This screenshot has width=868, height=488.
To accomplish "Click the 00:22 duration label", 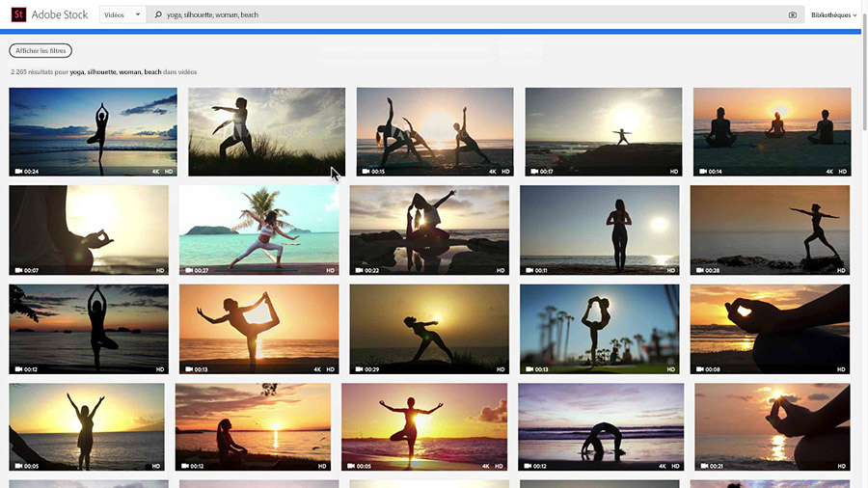I will point(372,271).
